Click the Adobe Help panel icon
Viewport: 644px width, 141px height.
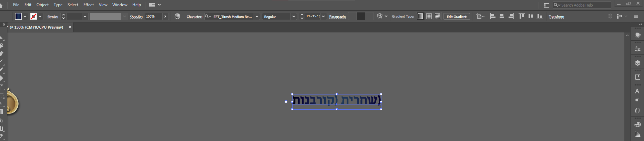click(546, 5)
